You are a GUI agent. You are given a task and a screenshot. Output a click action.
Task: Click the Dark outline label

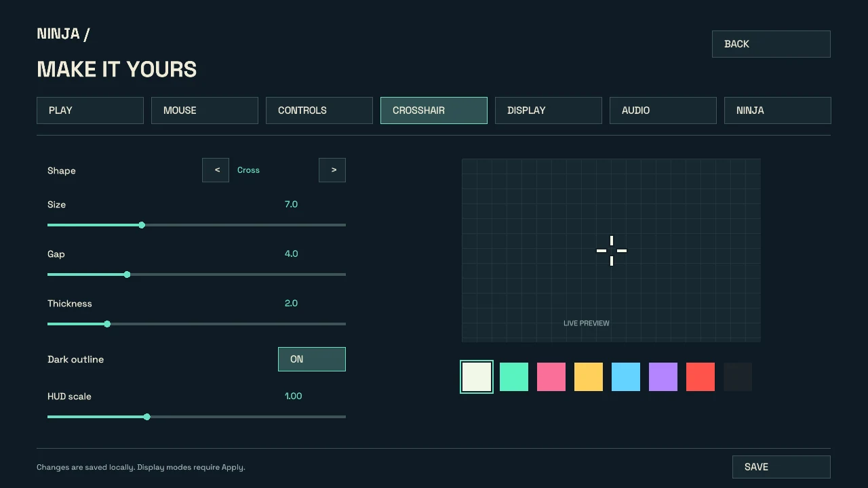pyautogui.click(x=75, y=359)
